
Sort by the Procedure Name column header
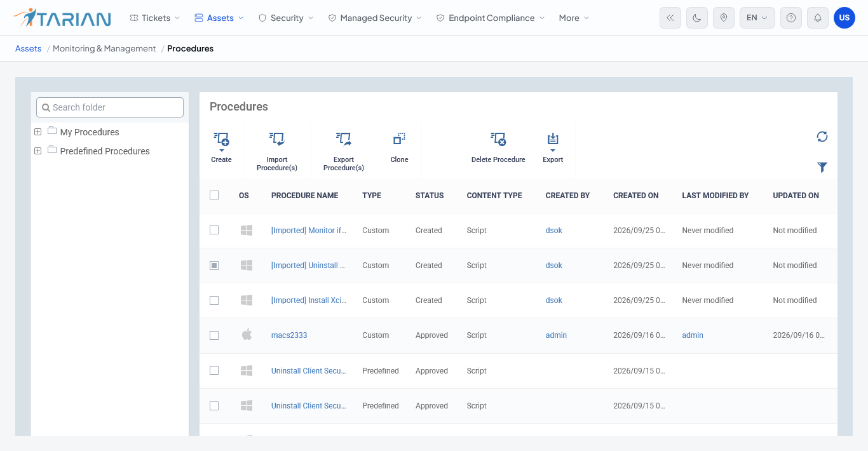[304, 196]
